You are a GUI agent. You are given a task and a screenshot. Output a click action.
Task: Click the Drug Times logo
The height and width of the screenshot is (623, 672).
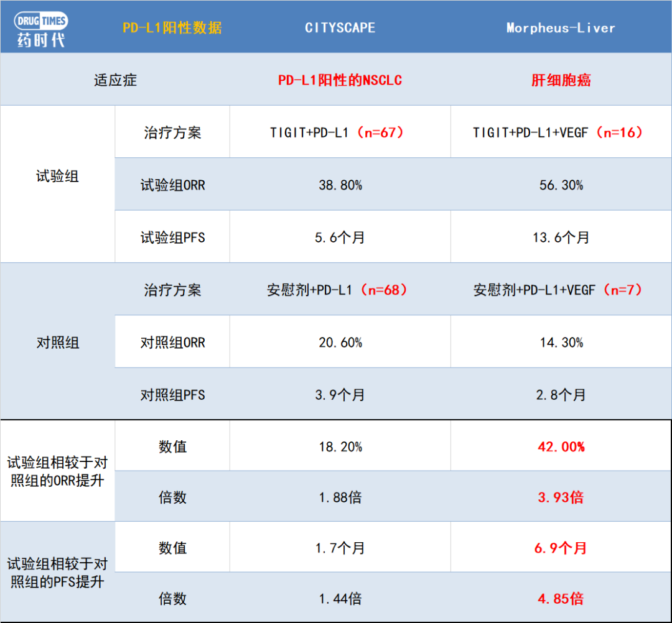pyautogui.click(x=42, y=29)
